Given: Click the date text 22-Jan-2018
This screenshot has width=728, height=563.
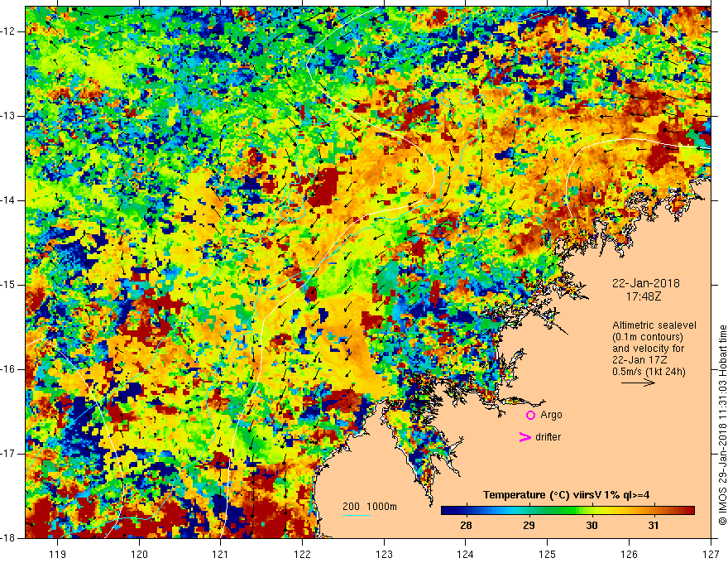Looking at the screenshot, I should (646, 283).
